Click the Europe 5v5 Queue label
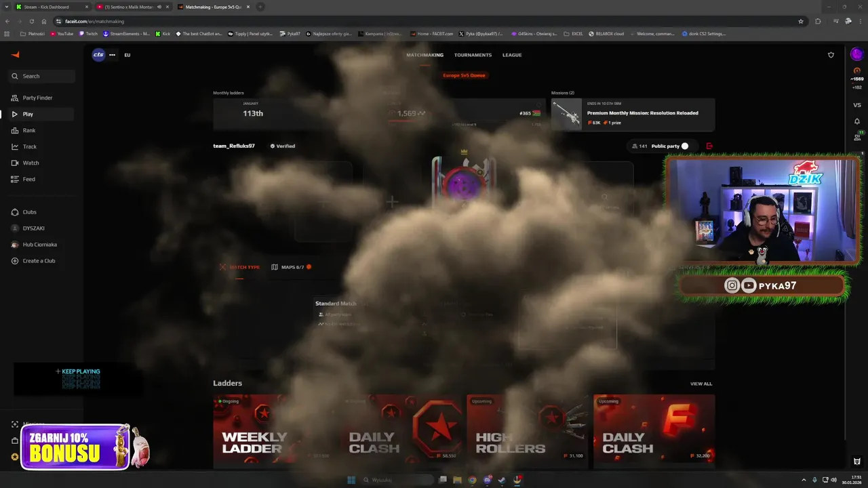Screen dimensions: 868x488 [464, 75]
